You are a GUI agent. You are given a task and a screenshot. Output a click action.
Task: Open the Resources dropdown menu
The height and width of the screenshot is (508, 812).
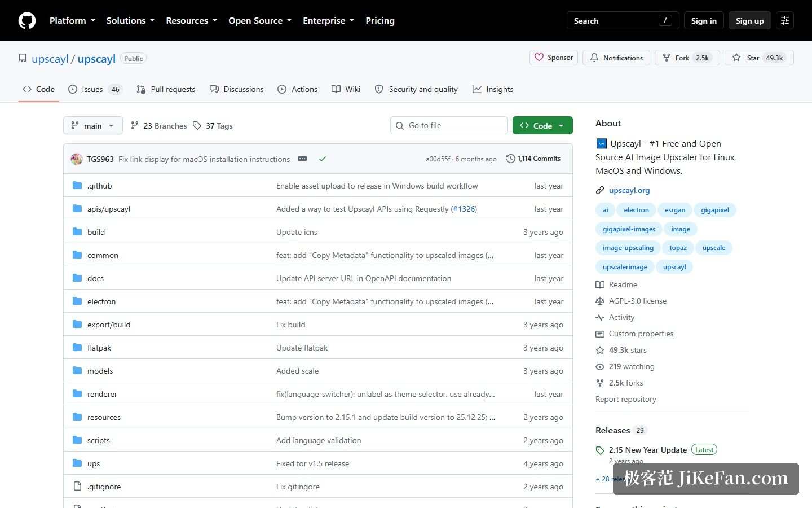click(191, 20)
